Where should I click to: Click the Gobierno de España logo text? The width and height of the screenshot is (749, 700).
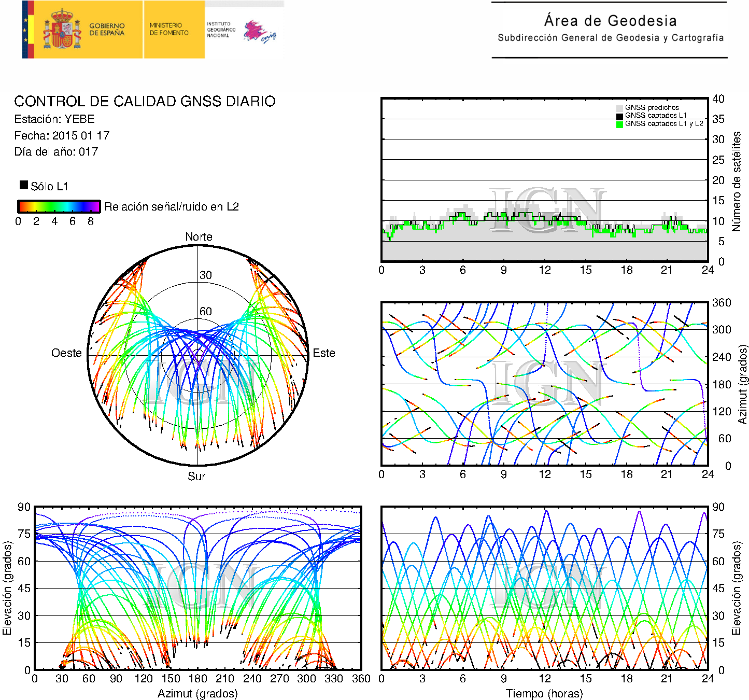(x=107, y=30)
